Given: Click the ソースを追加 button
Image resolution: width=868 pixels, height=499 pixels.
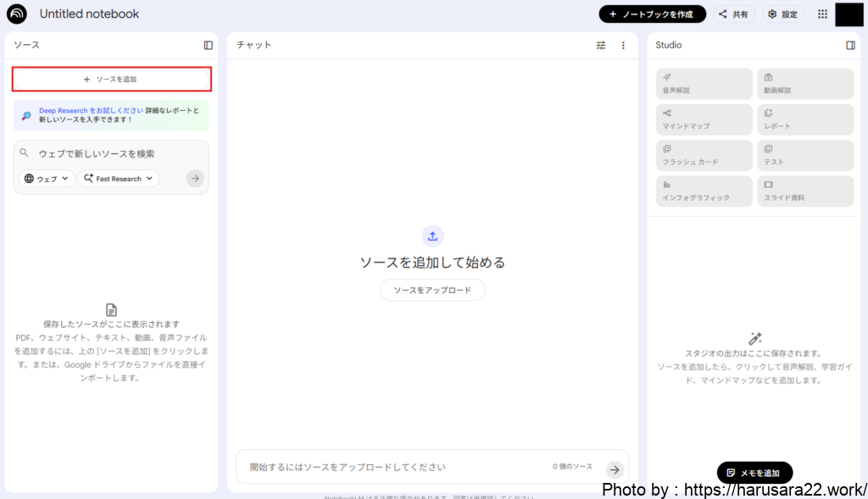Looking at the screenshot, I should click(111, 79).
